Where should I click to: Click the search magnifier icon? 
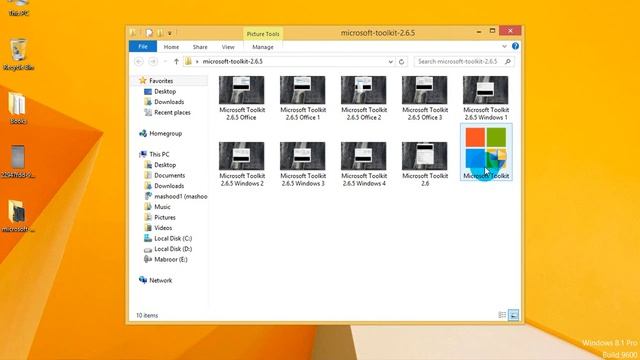508,62
